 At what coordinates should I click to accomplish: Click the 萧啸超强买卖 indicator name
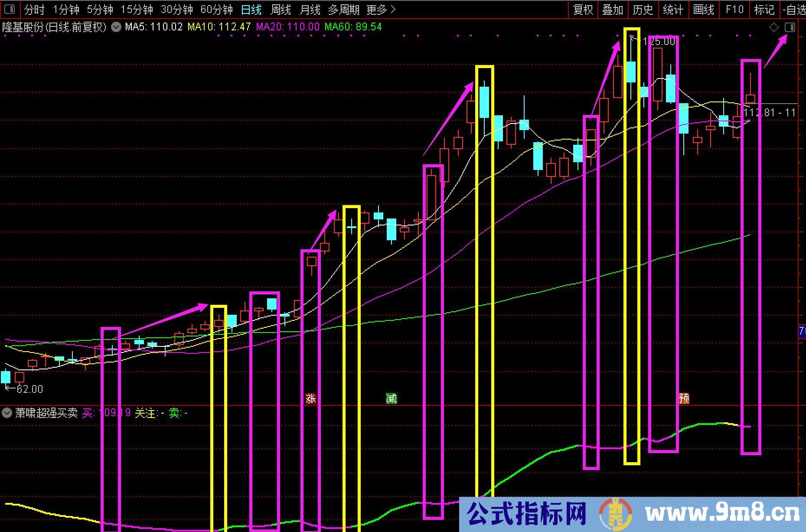click(x=46, y=413)
